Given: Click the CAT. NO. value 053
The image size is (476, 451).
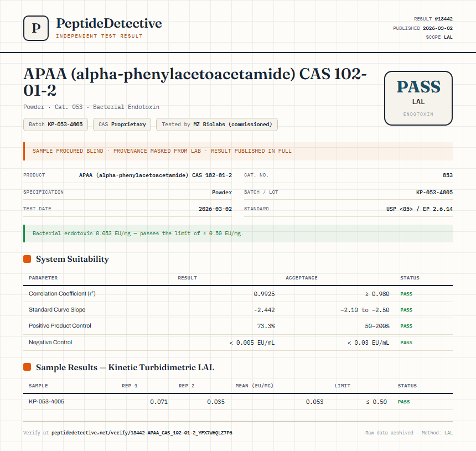Looking at the screenshot, I should click(447, 175).
